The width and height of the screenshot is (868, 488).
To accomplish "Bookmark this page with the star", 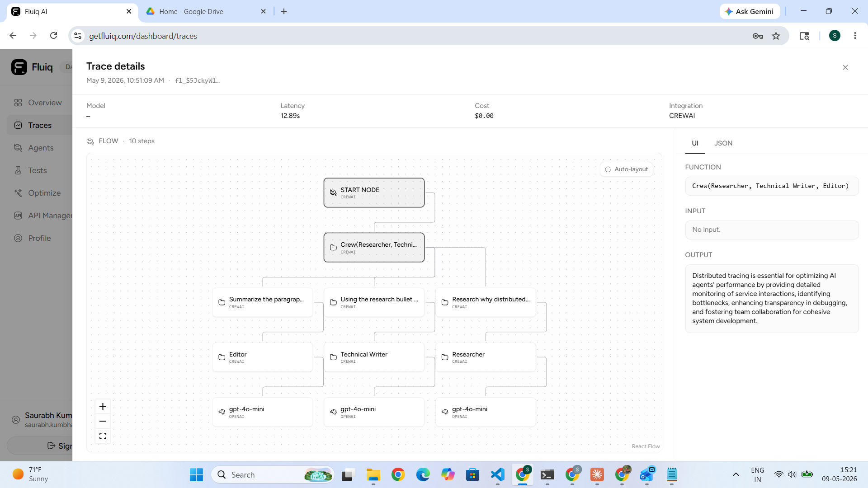I will point(776,36).
